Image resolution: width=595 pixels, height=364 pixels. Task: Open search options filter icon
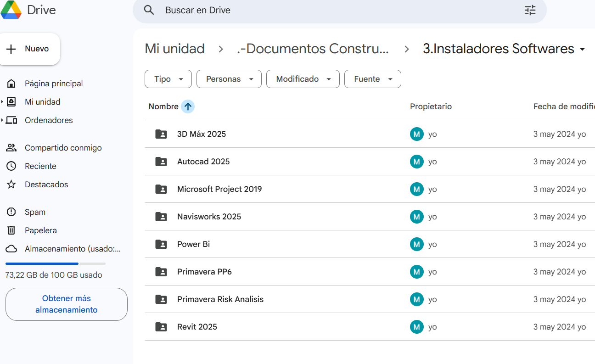pyautogui.click(x=530, y=10)
